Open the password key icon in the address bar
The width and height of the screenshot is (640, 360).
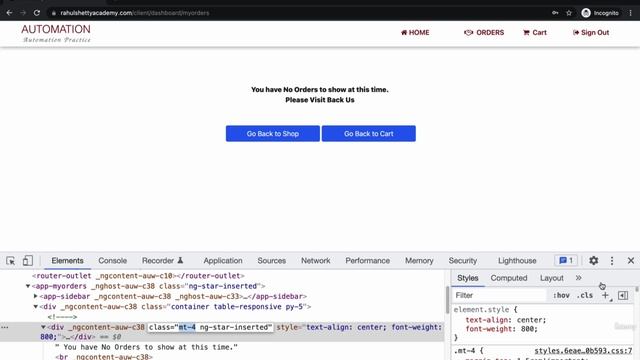point(555,13)
